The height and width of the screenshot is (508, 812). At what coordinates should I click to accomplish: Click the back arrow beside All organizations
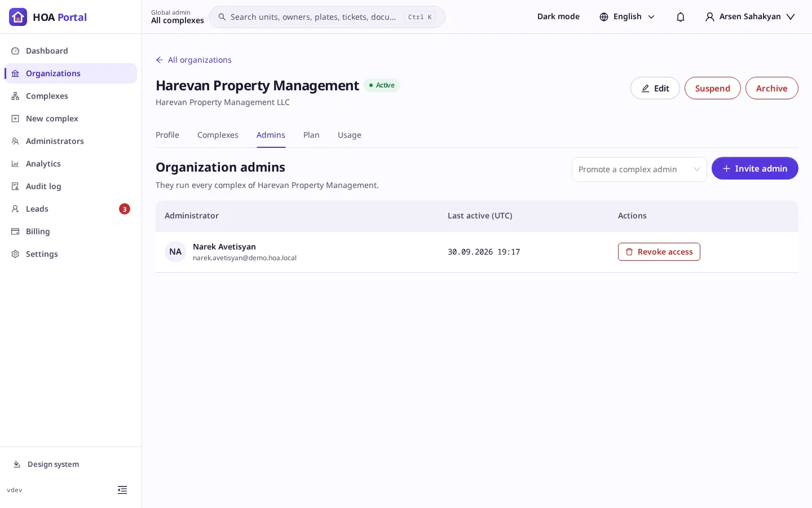coord(160,60)
